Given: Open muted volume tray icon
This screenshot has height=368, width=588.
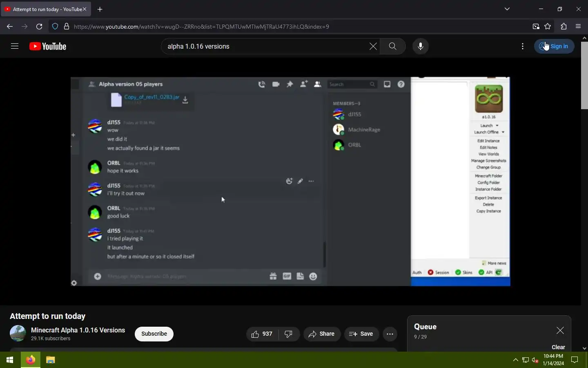Looking at the screenshot, I should coord(535,360).
